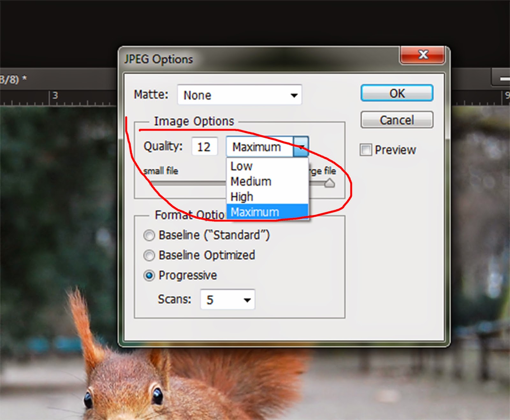Screen dimensions: 510x420
Task: Click the quality slider thumb
Action: pos(330,183)
